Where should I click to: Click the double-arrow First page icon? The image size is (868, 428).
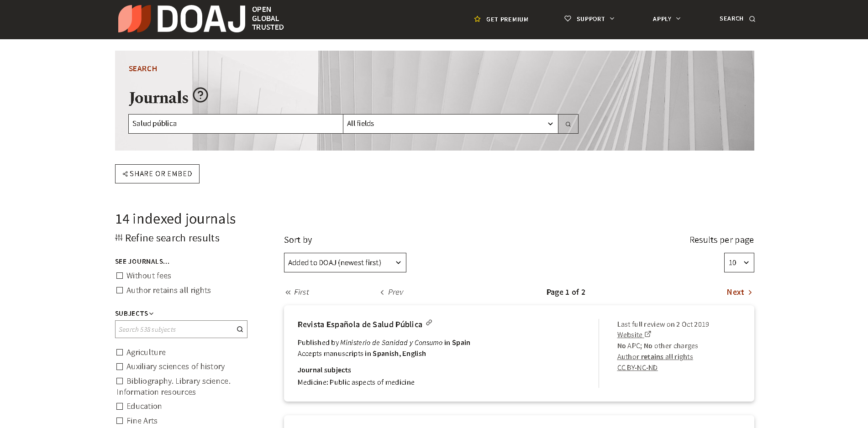tap(288, 292)
